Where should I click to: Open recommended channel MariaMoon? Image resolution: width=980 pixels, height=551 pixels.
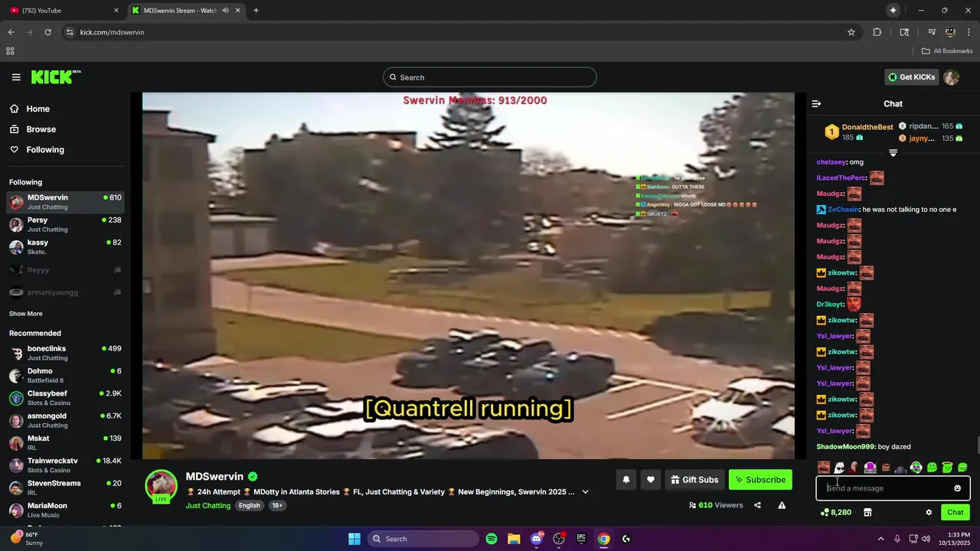65,510
